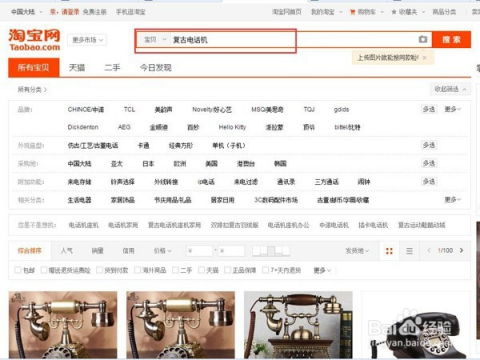Image resolution: width=480 pixels, height=360 pixels.
Task: Open the black rotary phone product image
Action: (416, 325)
